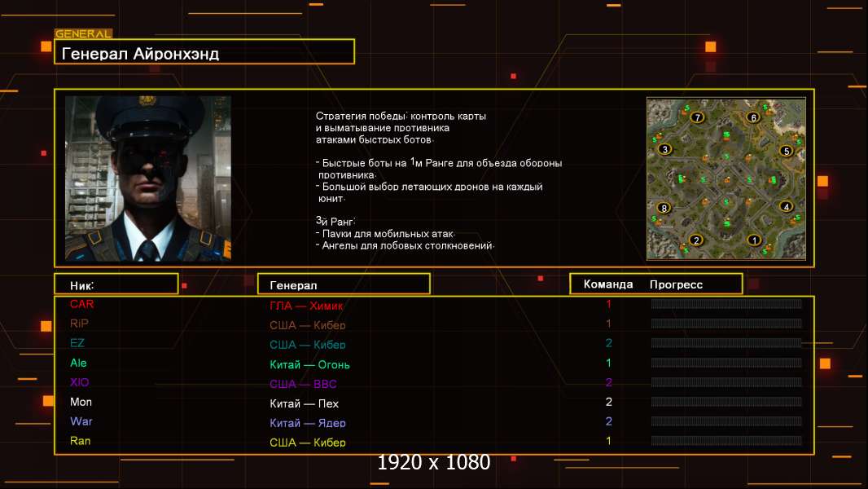Select start position marker 1 on the minimap
Image resolution: width=868 pixels, height=489 pixels.
(x=753, y=240)
